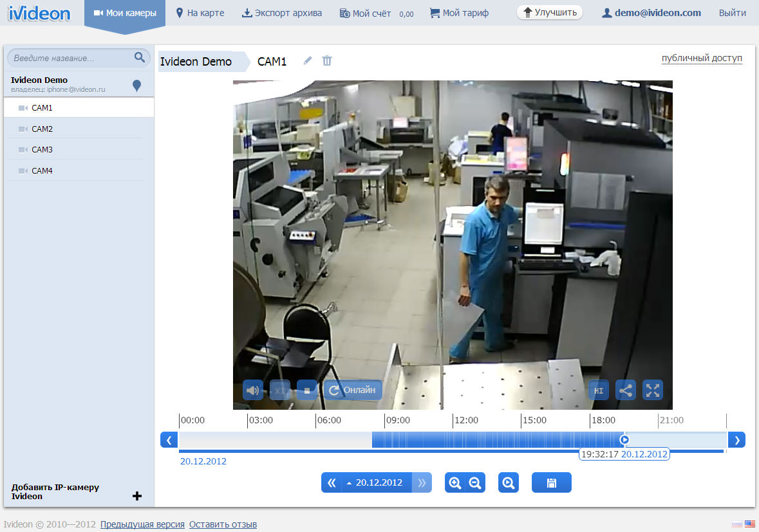Click the save archive floppy disk icon
Image resolution: width=759 pixels, height=532 pixels.
551,482
